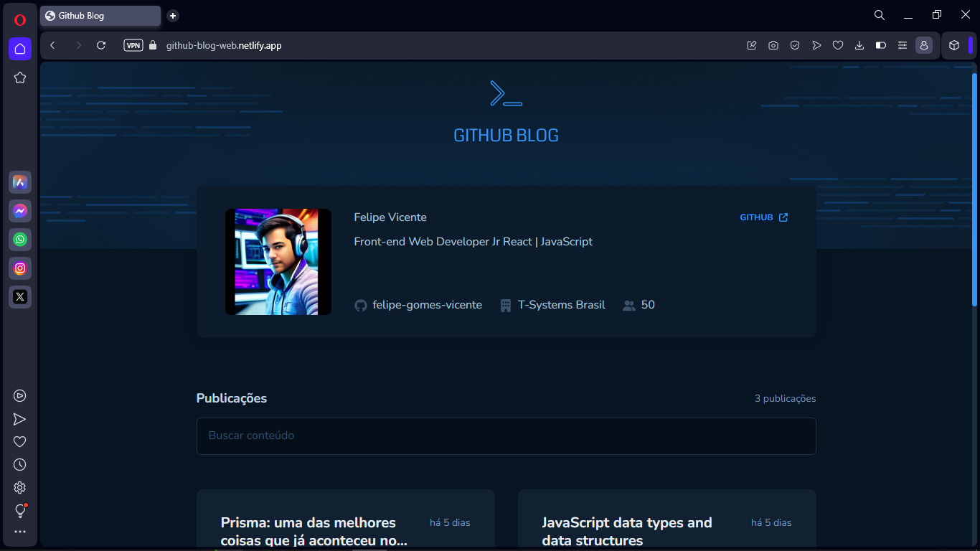Click the edit/share page icon in toolbar
Image resolution: width=980 pixels, height=551 pixels.
click(x=752, y=45)
